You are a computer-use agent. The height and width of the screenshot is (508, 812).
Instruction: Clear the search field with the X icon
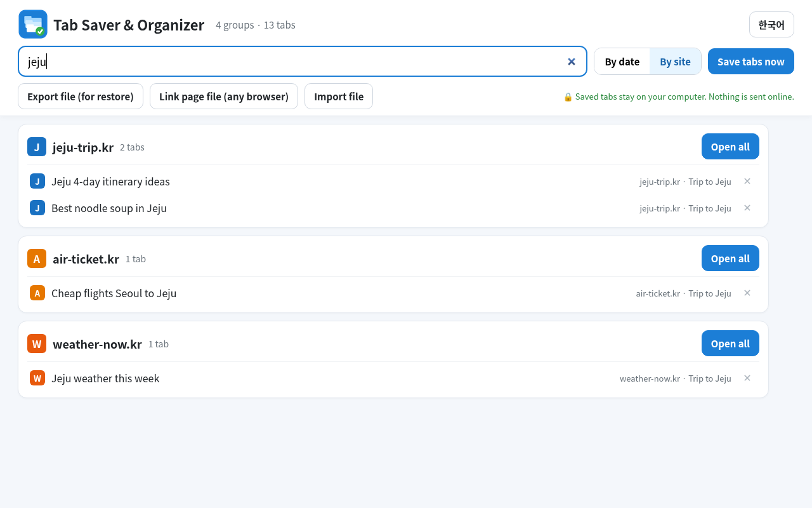[571, 62]
